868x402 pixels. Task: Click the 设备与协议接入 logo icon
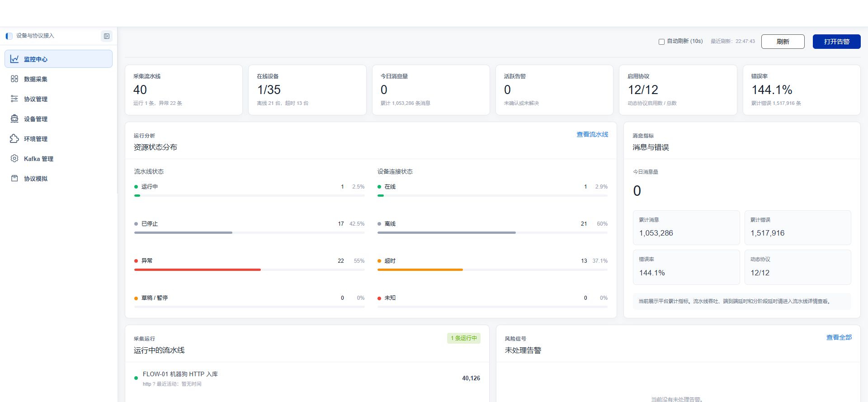coord(9,36)
